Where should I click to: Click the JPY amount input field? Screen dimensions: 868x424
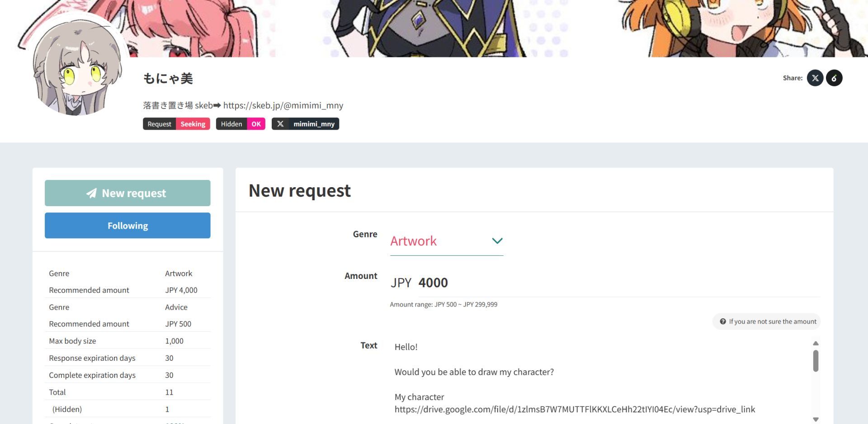point(618,283)
